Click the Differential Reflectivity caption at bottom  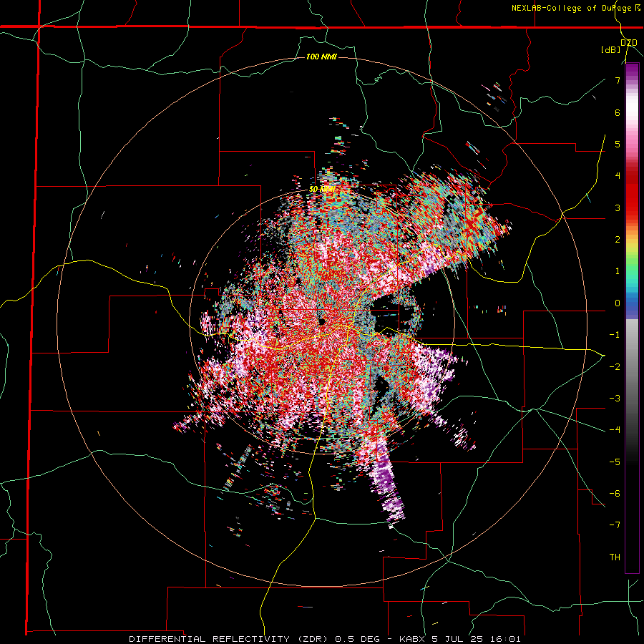[325, 639]
